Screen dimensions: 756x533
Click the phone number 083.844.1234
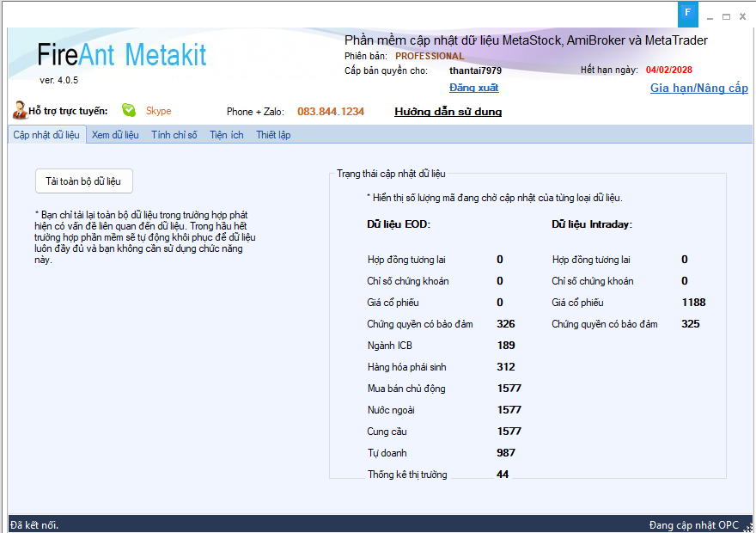click(331, 112)
